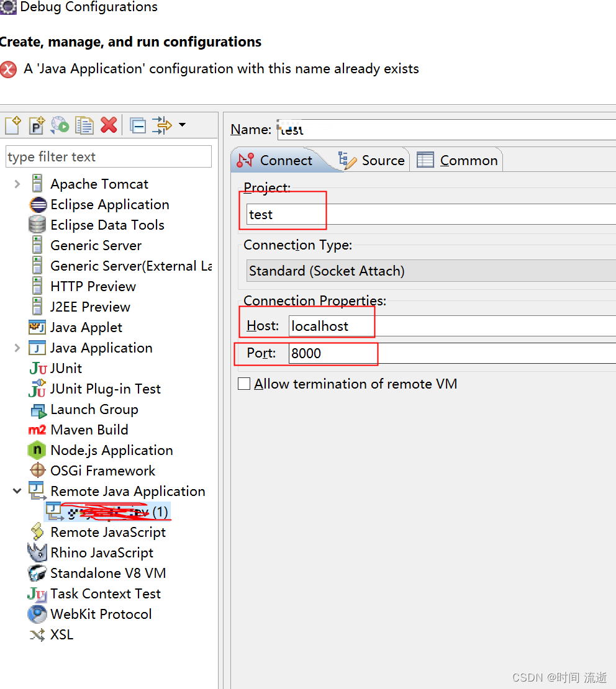Image resolution: width=616 pixels, height=689 pixels.
Task: Select the JUnit Plug-in Test icon
Action: pyautogui.click(x=37, y=389)
